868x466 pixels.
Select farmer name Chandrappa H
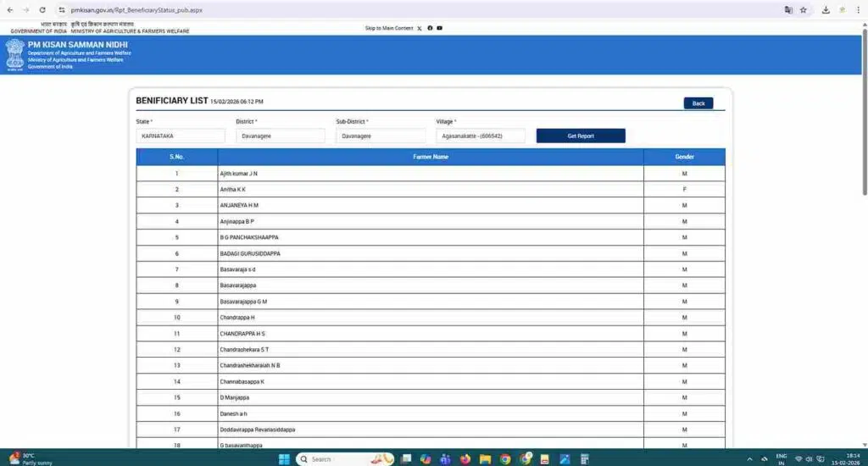point(237,318)
